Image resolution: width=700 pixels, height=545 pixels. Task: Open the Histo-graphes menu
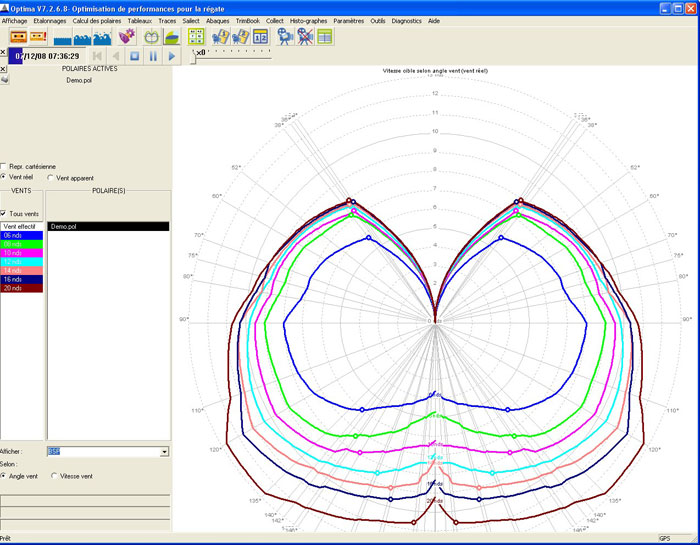[x=308, y=21]
